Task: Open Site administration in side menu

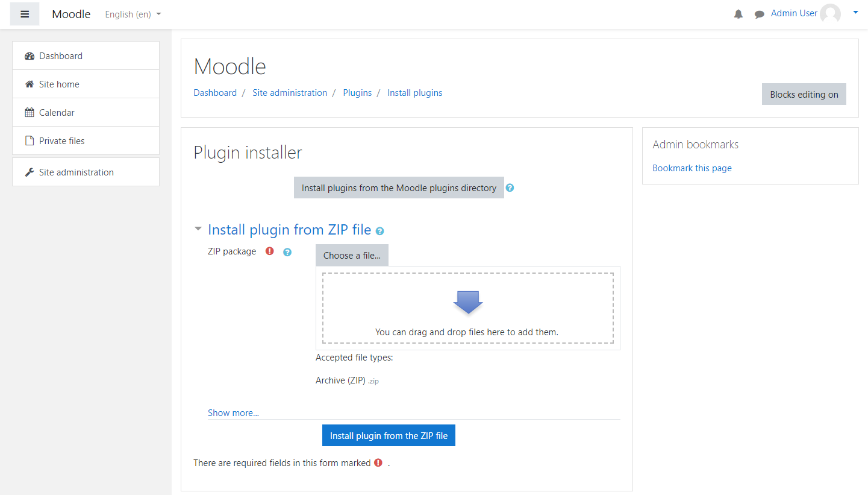Action: [86, 172]
